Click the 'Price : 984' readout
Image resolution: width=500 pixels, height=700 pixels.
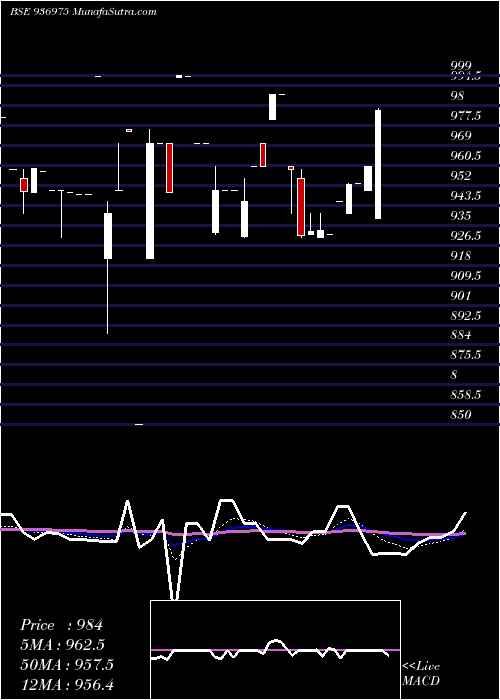click(x=62, y=625)
